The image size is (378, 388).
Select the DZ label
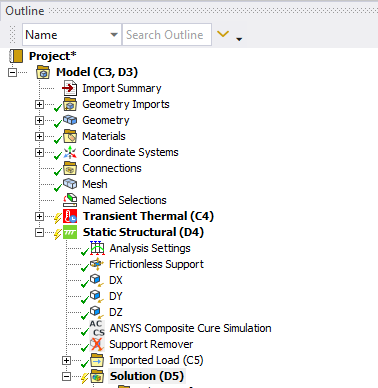116,312
